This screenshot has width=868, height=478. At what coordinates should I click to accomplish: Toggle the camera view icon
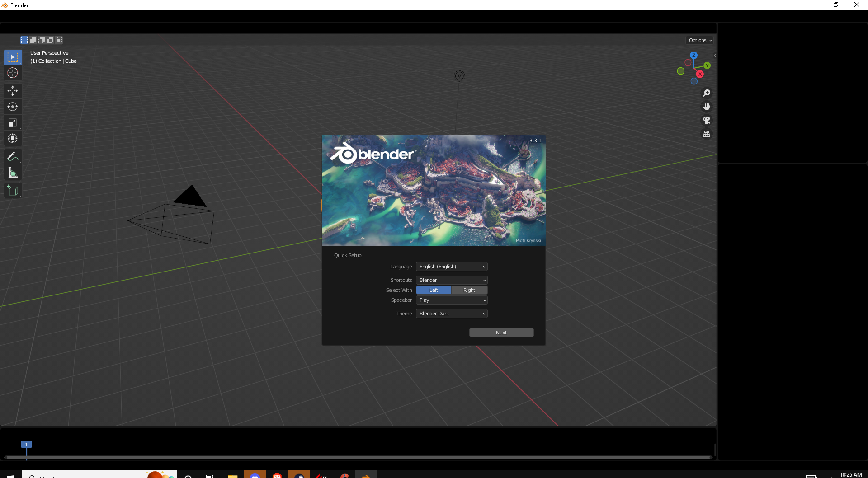[707, 120]
